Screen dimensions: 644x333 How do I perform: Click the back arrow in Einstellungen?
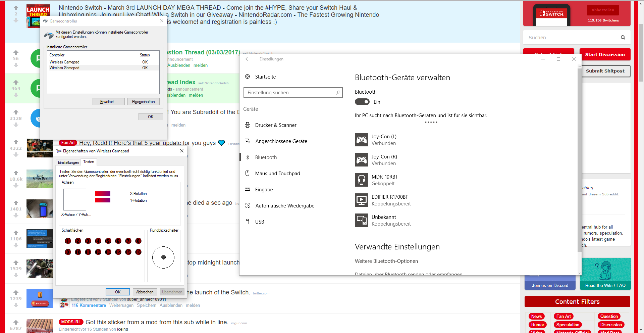[x=248, y=59]
